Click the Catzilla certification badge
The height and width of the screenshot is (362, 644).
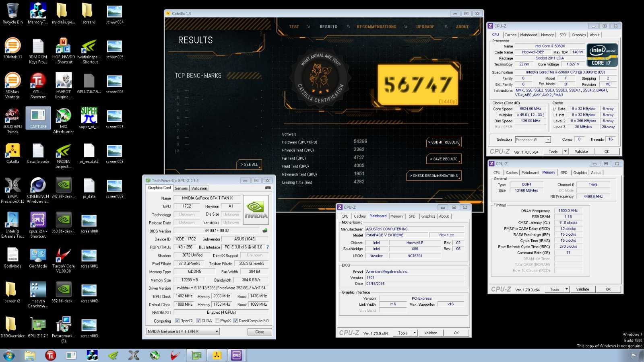click(x=321, y=79)
